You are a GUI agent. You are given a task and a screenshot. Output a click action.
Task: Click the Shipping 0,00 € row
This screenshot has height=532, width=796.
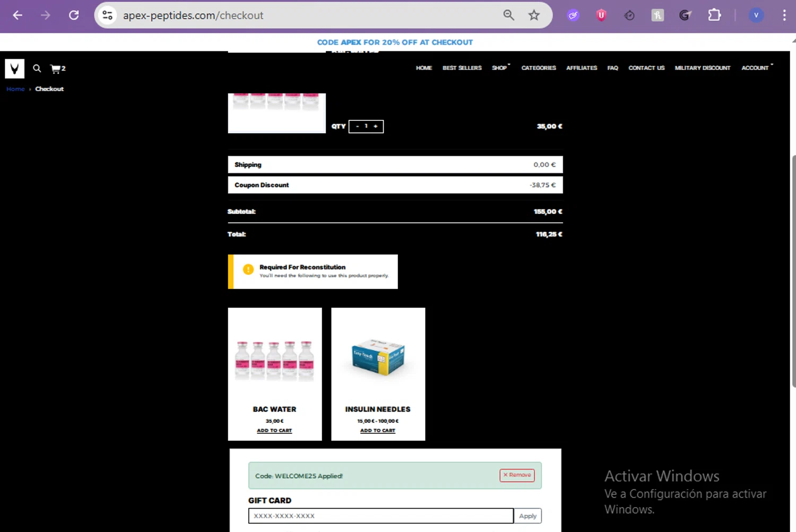395,165
